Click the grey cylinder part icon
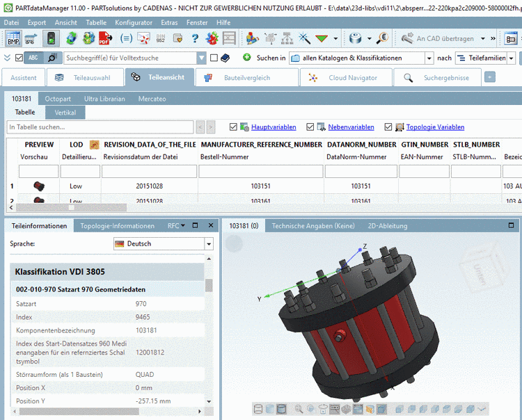Screen dimensions: 522x420 pyautogui.click(x=355, y=38)
